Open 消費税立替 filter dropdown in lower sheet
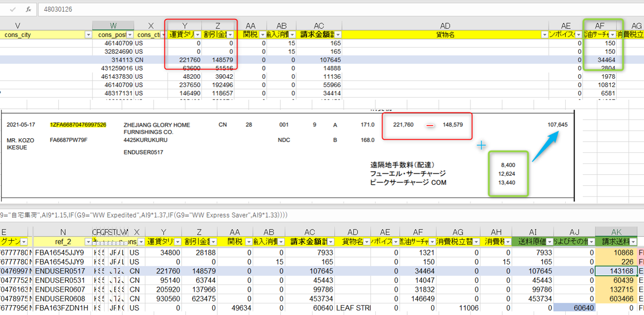 coord(476,242)
